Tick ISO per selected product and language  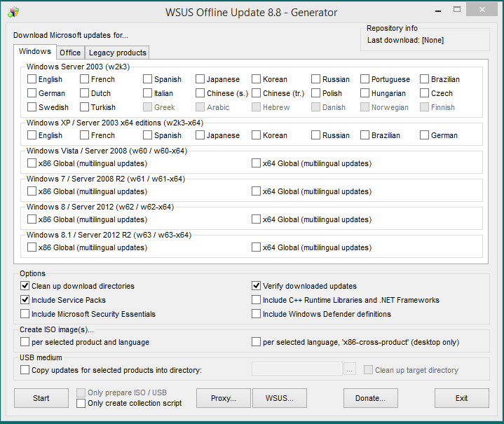point(25,342)
